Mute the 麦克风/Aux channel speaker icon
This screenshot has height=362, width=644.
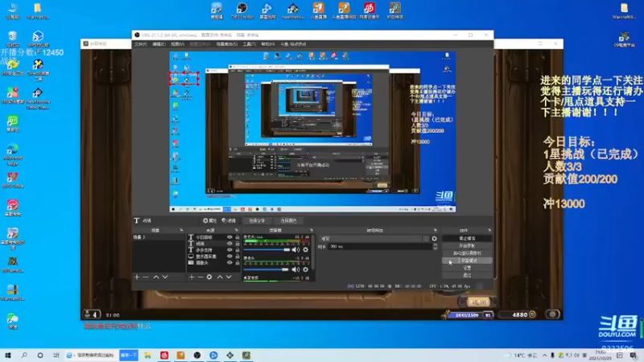(x=295, y=249)
